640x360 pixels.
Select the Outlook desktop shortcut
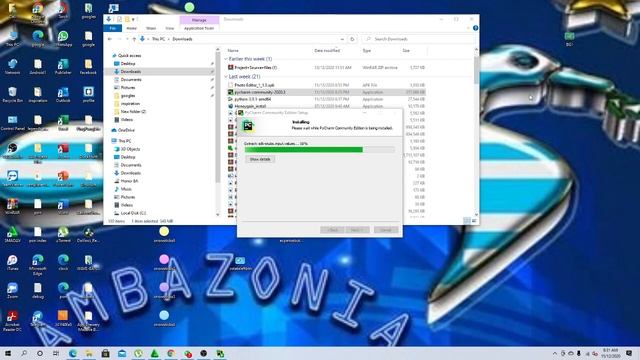pos(63,95)
